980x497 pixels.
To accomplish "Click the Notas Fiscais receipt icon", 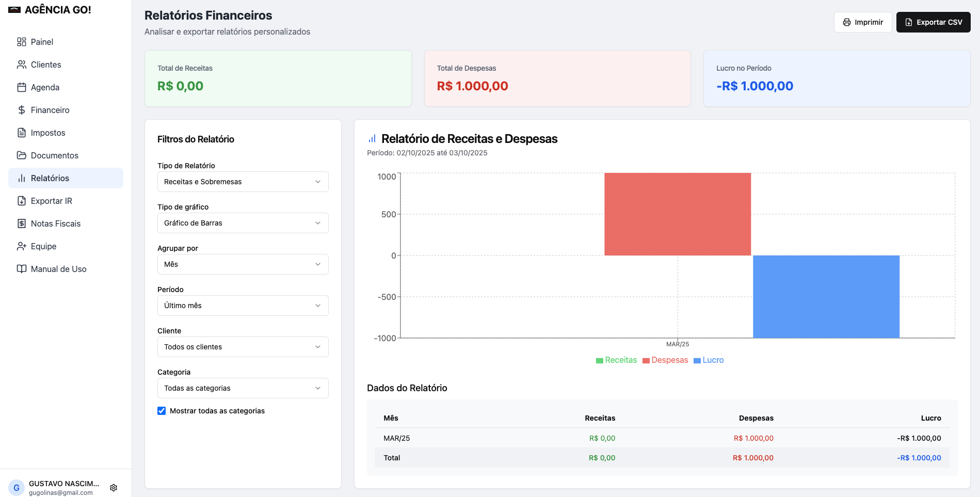I will 22,223.
